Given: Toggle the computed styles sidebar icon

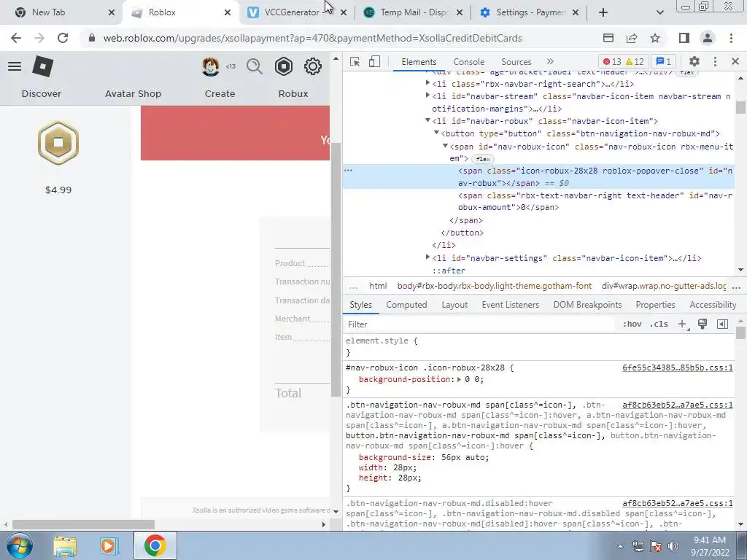Looking at the screenshot, I should (x=722, y=324).
